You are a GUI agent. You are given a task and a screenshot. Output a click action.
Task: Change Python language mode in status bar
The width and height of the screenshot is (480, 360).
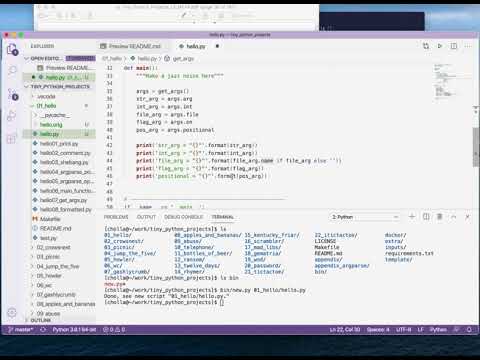438,330
